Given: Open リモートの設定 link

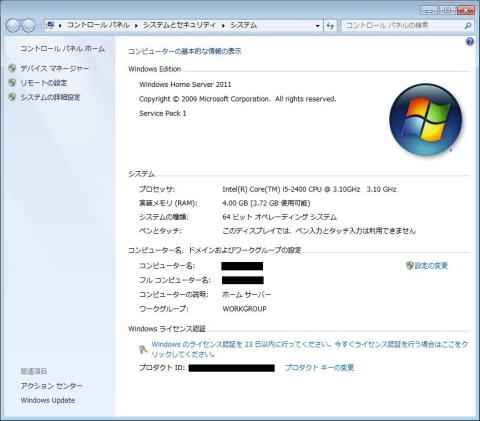Looking at the screenshot, I should coord(44,83).
